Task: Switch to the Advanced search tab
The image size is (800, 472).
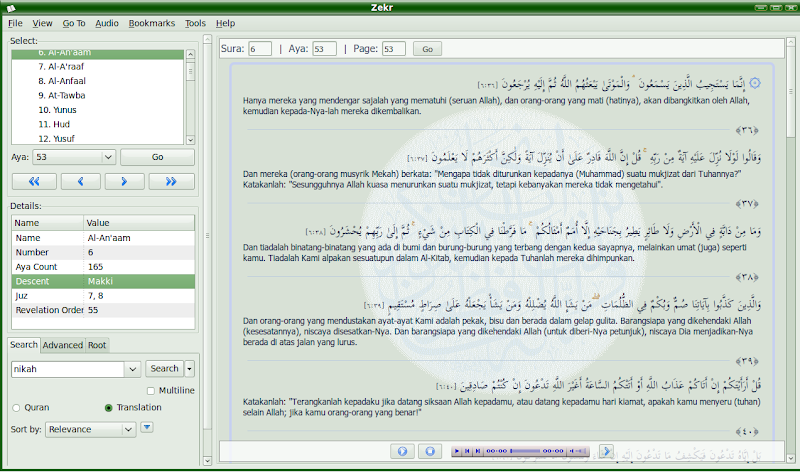Action: 63,345
